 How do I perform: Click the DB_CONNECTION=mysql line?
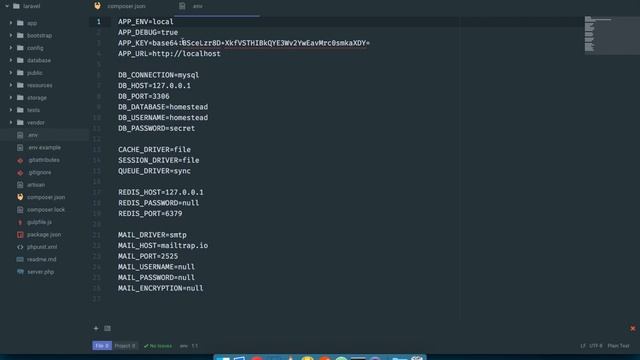158,75
